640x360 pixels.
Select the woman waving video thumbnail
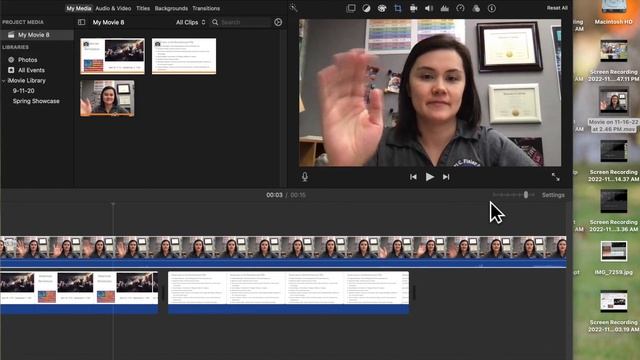(x=107, y=98)
